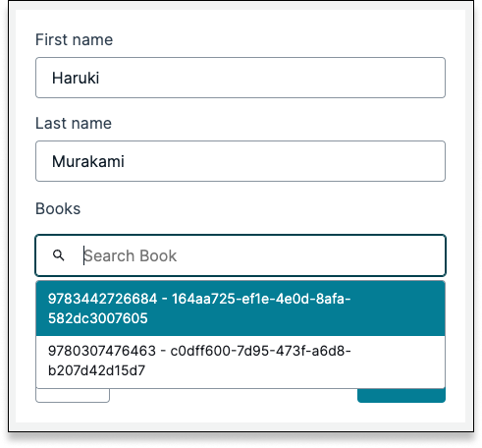Choose the highlighted entry ending 582dc3007605
This screenshot has height=448, width=482.
tap(241, 308)
